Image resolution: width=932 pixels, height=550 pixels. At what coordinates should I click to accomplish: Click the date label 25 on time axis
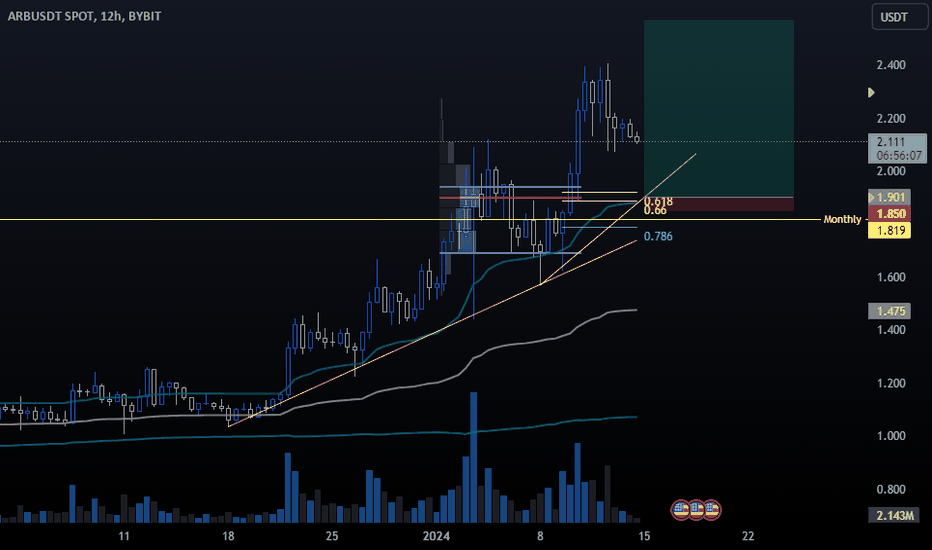pyautogui.click(x=332, y=536)
